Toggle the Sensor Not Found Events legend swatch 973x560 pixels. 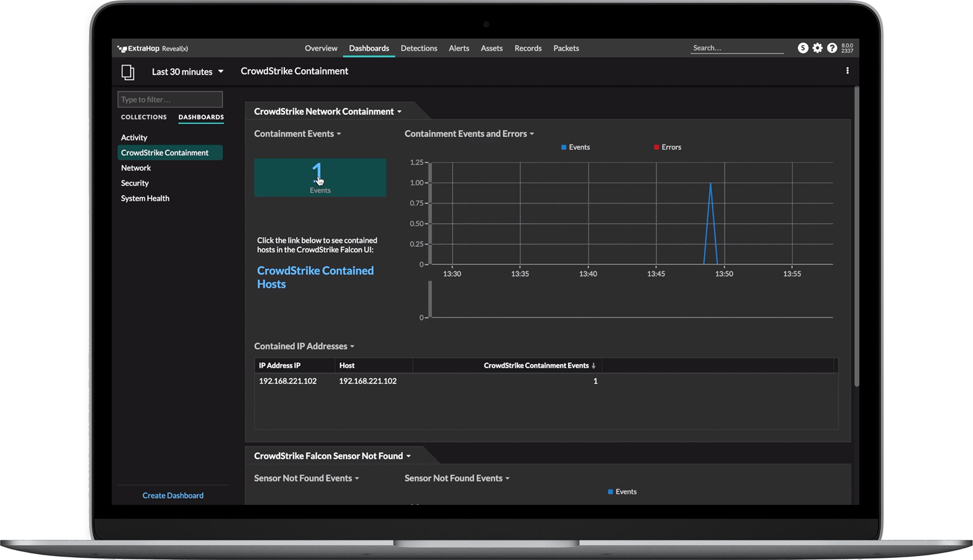click(610, 492)
